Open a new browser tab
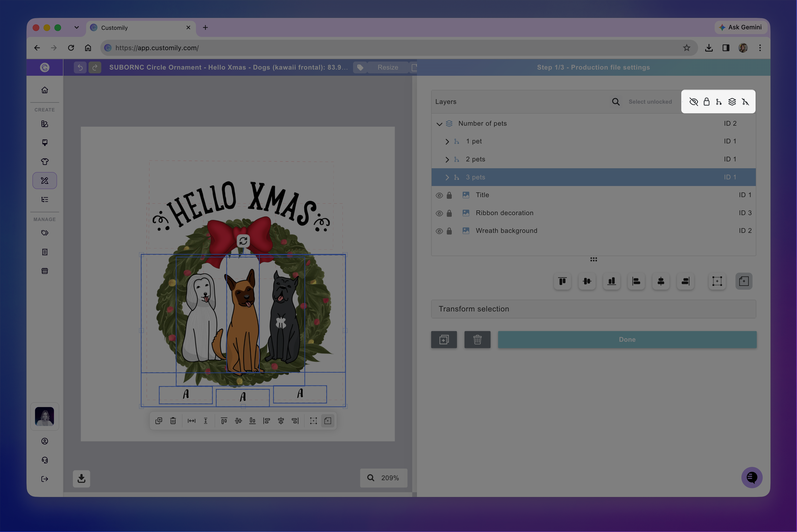 (205, 27)
